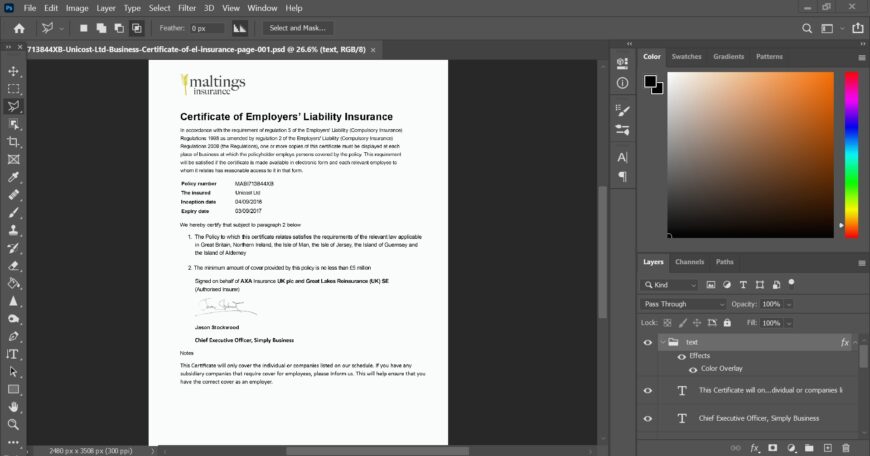
Task: Toggle lock transparent pixels
Action: click(667, 323)
